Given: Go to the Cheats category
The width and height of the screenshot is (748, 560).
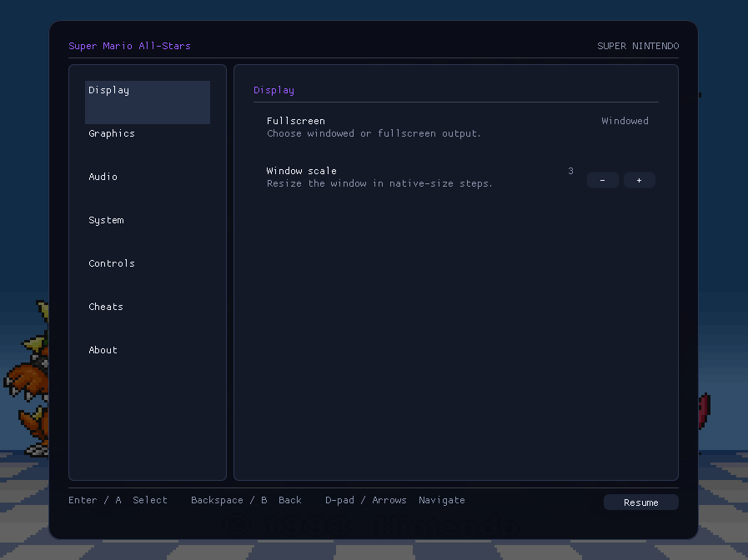Looking at the screenshot, I should tap(148, 319).
